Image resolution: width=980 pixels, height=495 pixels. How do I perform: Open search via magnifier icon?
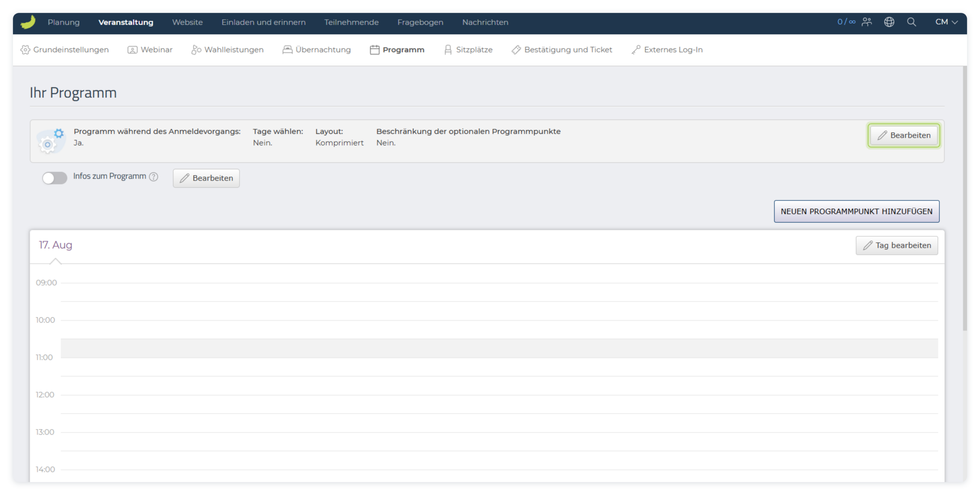911,22
